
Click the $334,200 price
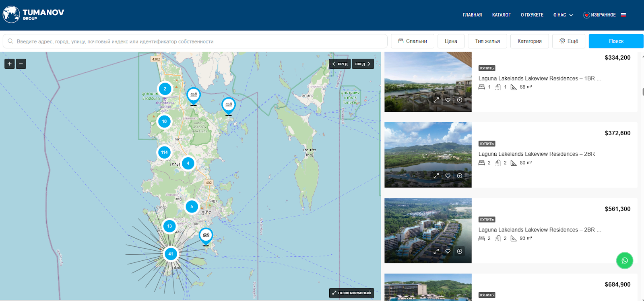[x=617, y=58]
